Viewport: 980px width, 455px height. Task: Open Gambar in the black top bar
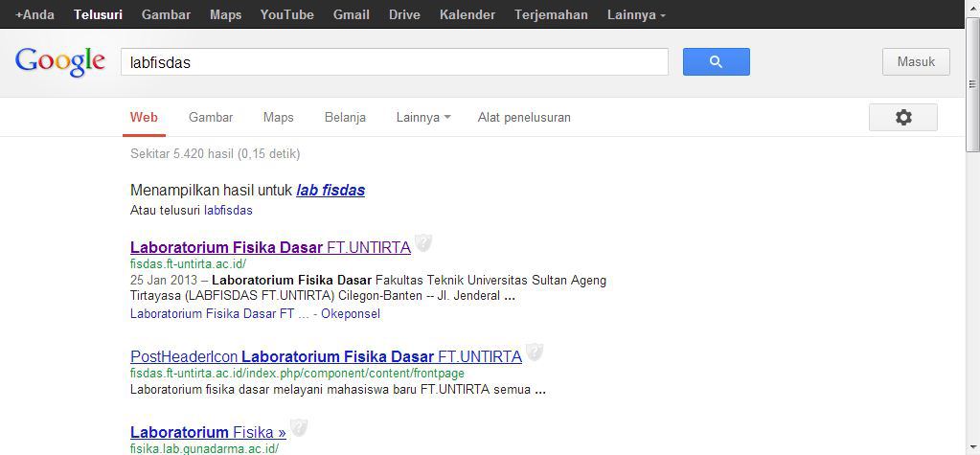point(167,15)
